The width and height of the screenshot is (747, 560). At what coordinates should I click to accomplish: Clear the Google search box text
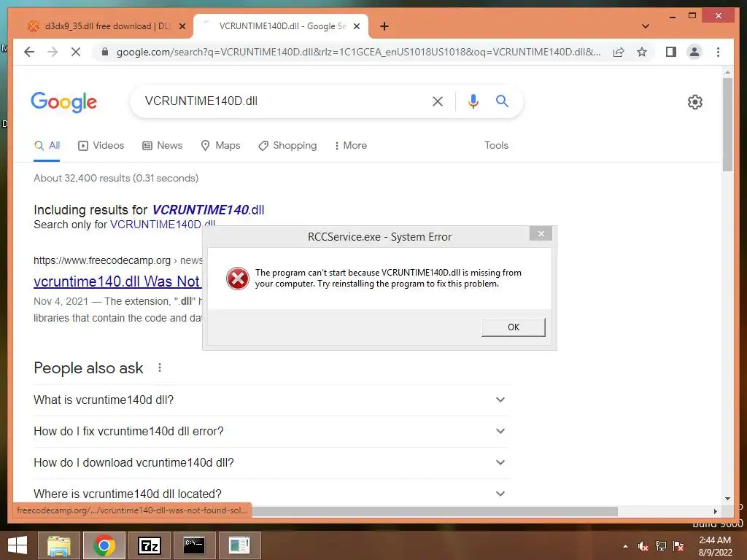438,101
